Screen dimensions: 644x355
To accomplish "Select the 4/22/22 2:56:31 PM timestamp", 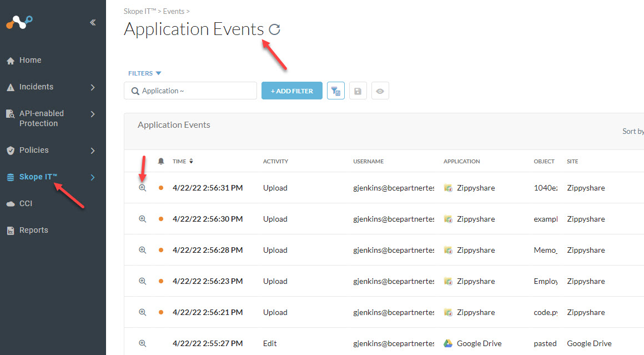I will click(208, 188).
